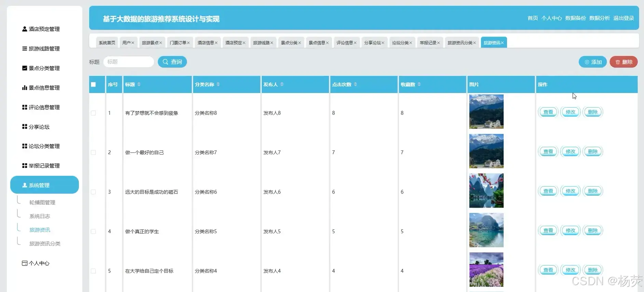This screenshot has height=292, width=644.
Task: Close the 旅游线路 tab via its x
Action: click(272, 43)
